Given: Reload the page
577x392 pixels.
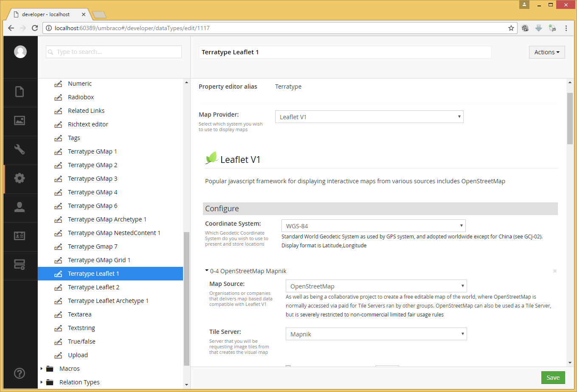Looking at the screenshot, I should (35, 28).
